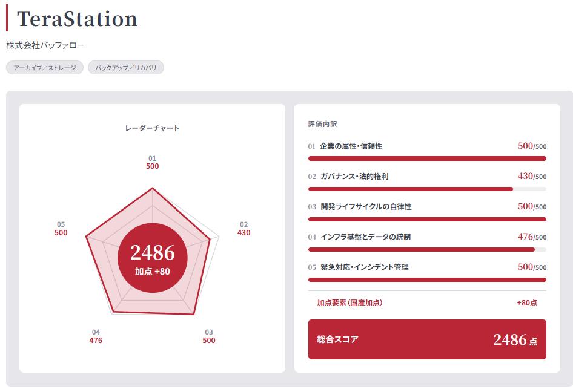
Task: Click the 評価内訳 section heading
Action: (x=322, y=124)
